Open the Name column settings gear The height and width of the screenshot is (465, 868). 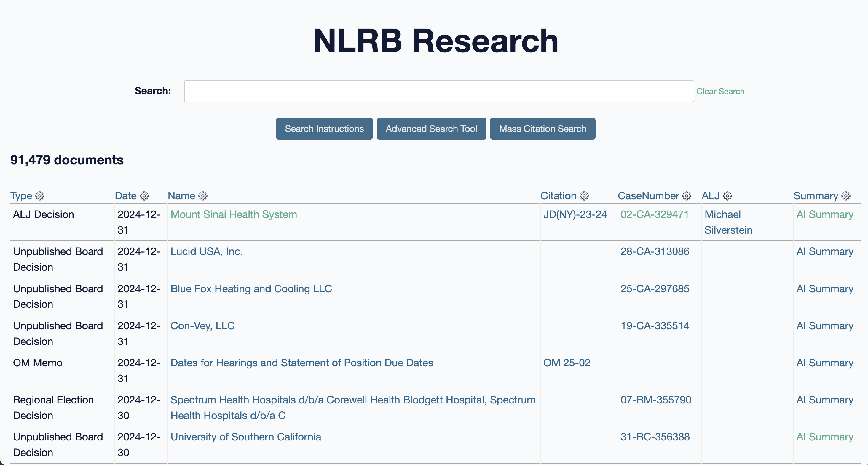(203, 196)
